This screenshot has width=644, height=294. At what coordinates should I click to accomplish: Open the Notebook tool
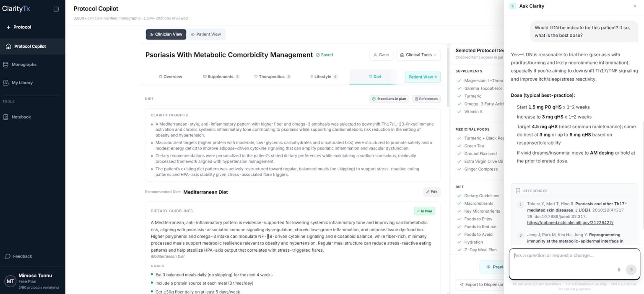pos(20,117)
